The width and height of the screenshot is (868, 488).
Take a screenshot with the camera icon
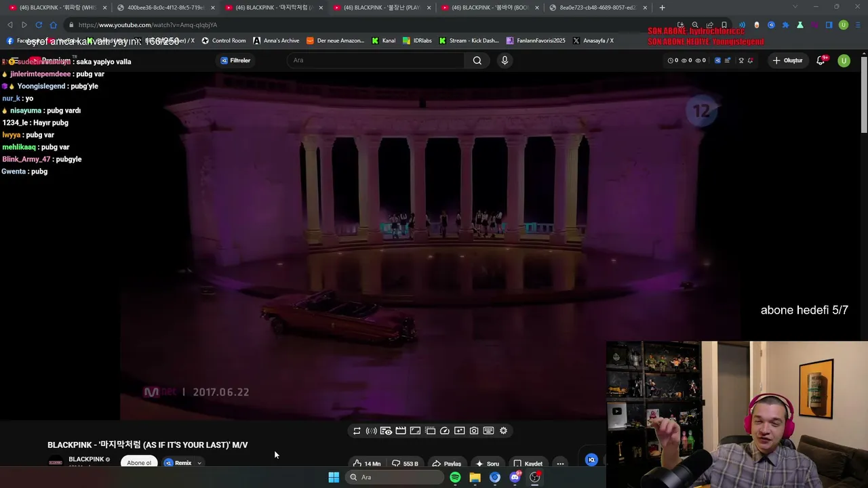pyautogui.click(x=474, y=431)
